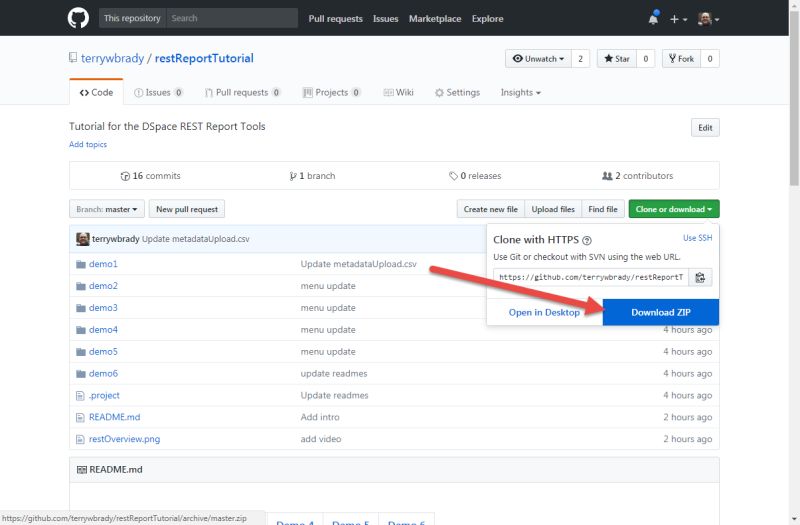Image resolution: width=800 pixels, height=525 pixels.
Task: View the 2 contributors link
Action: (638, 176)
